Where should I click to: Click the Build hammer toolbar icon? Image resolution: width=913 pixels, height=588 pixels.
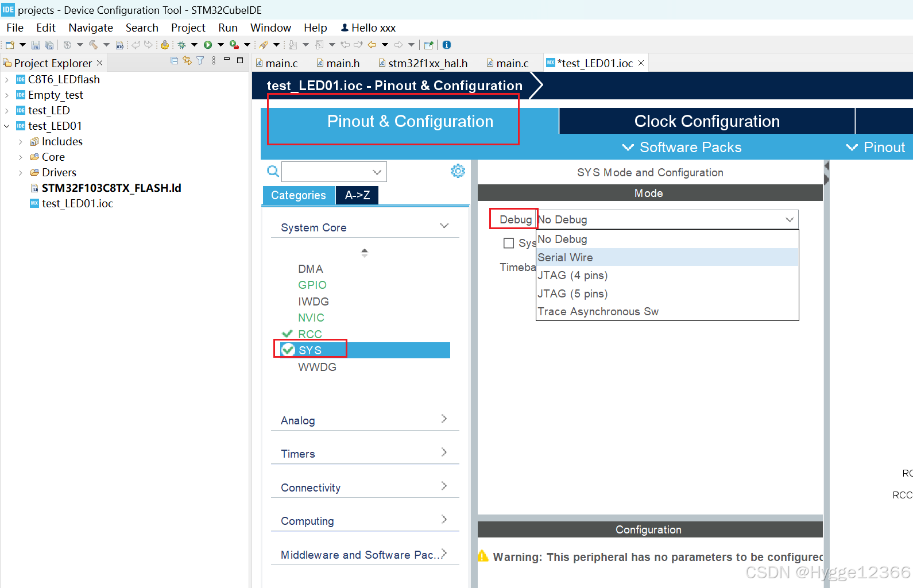pos(93,45)
